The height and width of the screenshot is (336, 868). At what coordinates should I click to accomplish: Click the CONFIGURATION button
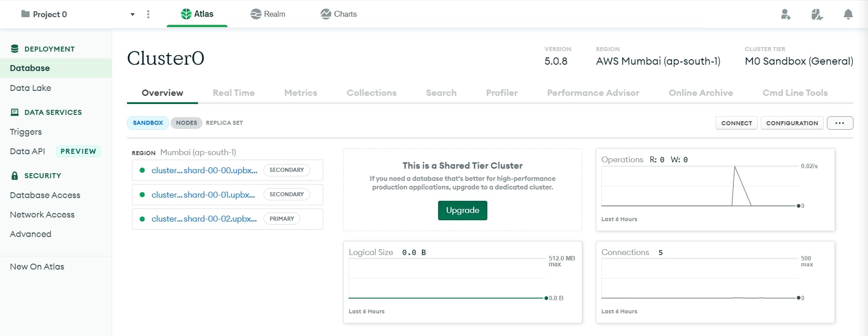(x=792, y=123)
